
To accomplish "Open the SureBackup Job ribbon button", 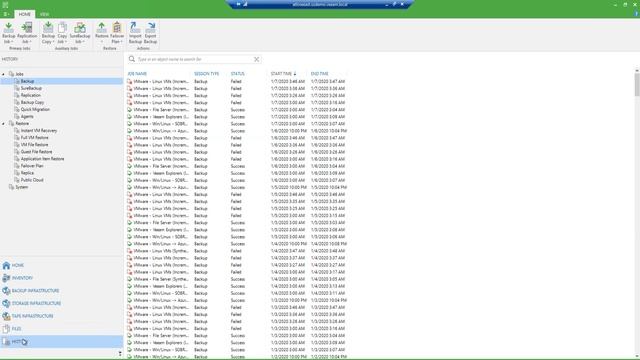I will pyautogui.click(x=80, y=33).
